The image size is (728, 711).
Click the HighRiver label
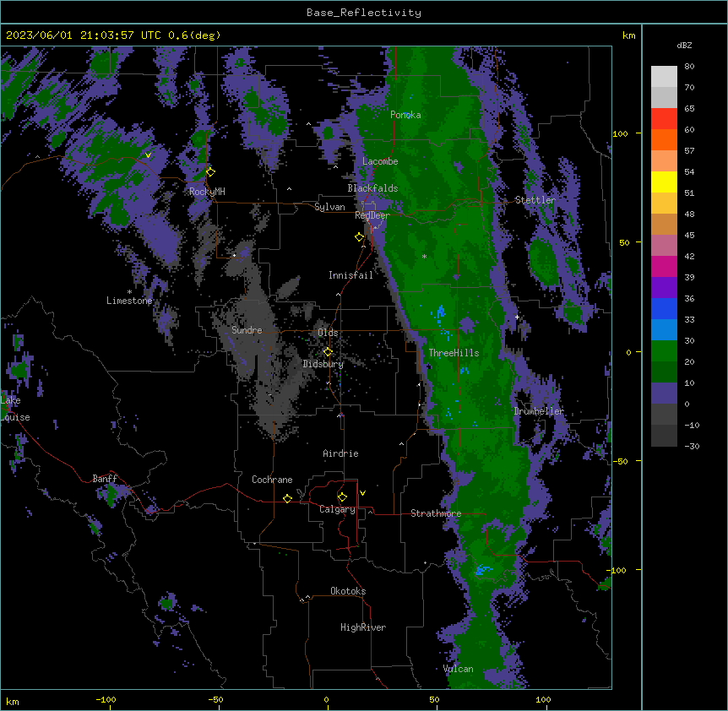[363, 627]
